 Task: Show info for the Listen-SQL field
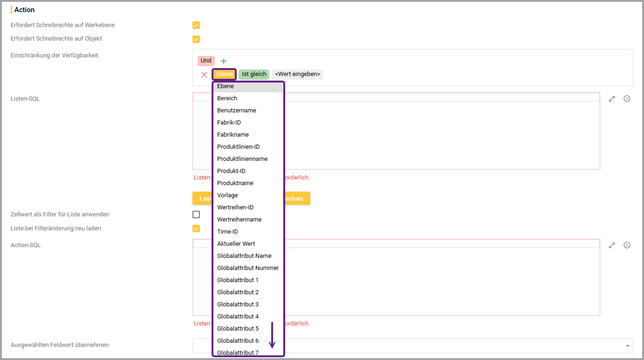coord(627,99)
